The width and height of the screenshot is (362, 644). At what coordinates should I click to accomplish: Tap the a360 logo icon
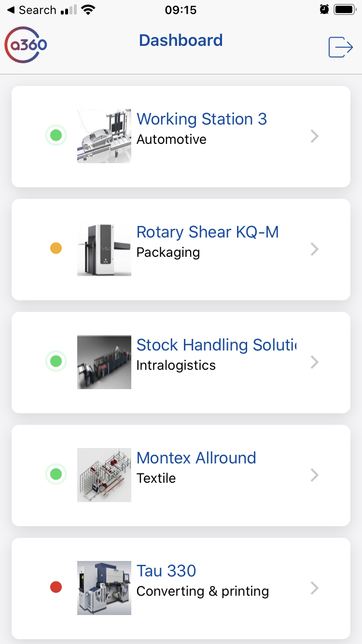pos(26,44)
